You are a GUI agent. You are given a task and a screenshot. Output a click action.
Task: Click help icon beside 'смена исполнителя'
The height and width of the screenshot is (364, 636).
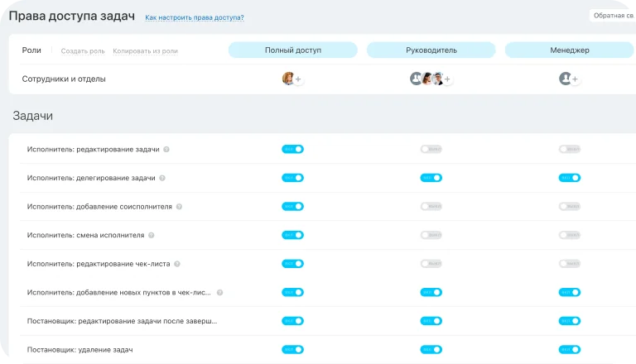click(x=152, y=235)
